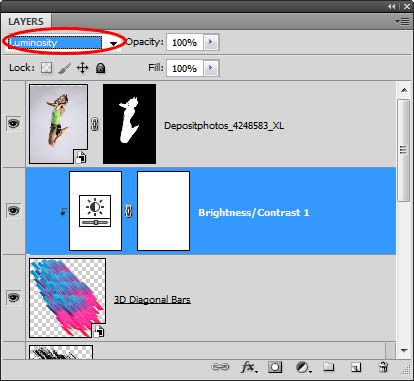414x381 pixels.
Task: Open the layer style fx menu
Action: 249,367
